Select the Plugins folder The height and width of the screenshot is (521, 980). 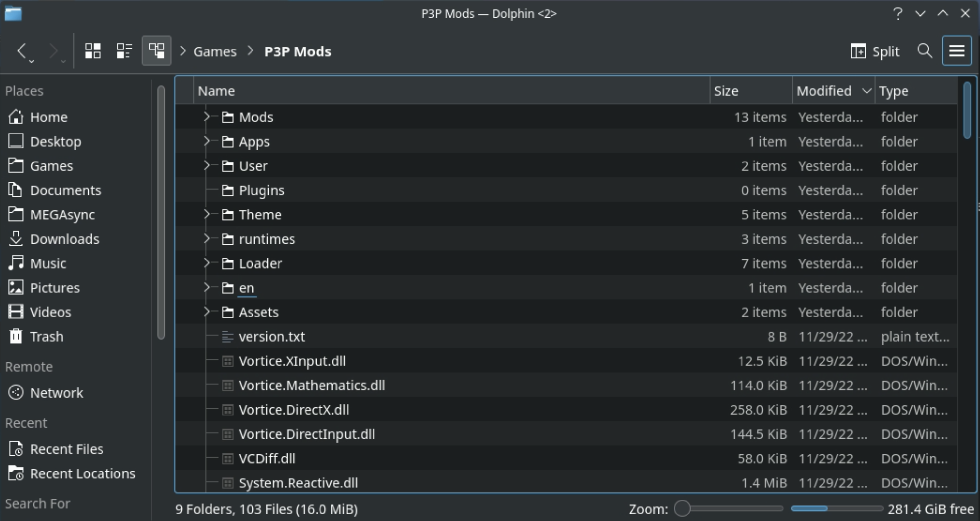pyautogui.click(x=262, y=190)
